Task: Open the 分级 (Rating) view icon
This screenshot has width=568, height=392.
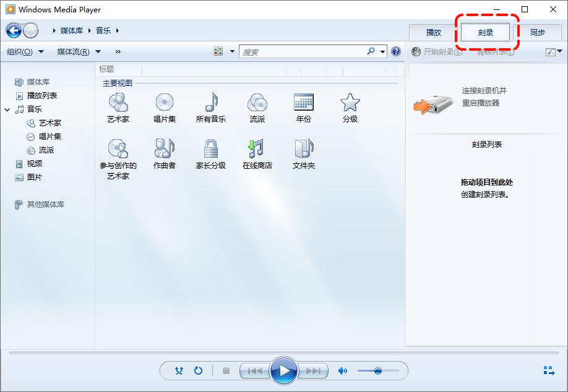Action: [350, 107]
